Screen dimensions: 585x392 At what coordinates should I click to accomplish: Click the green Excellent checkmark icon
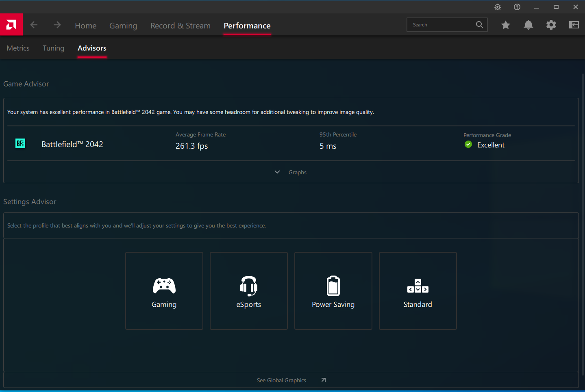tap(468, 145)
